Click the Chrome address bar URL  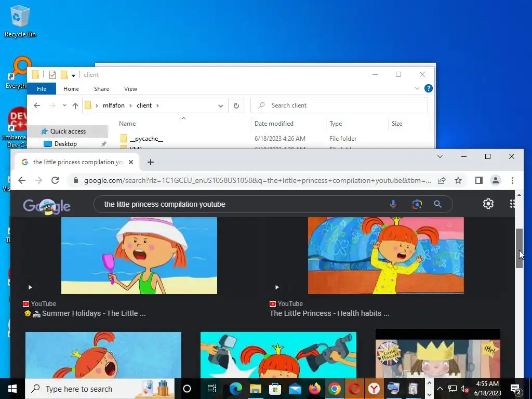tap(257, 180)
